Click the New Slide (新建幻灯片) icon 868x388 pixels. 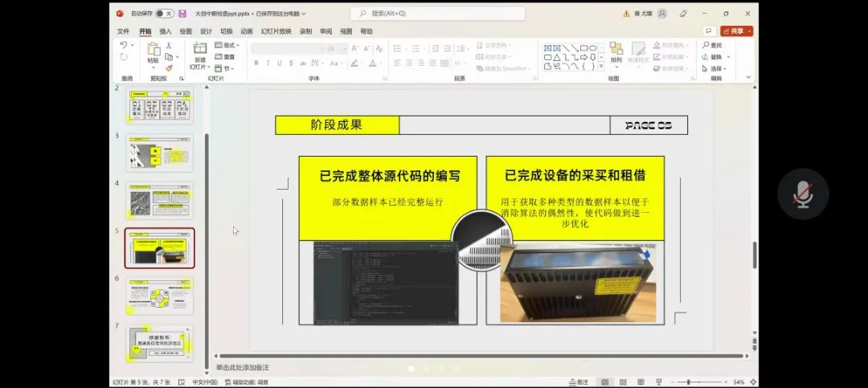(x=199, y=50)
